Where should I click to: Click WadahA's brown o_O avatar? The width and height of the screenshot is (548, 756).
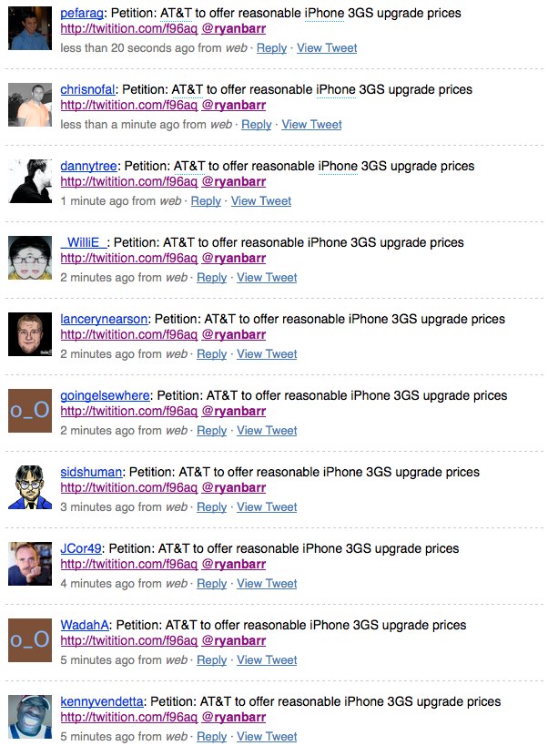pos(30,640)
